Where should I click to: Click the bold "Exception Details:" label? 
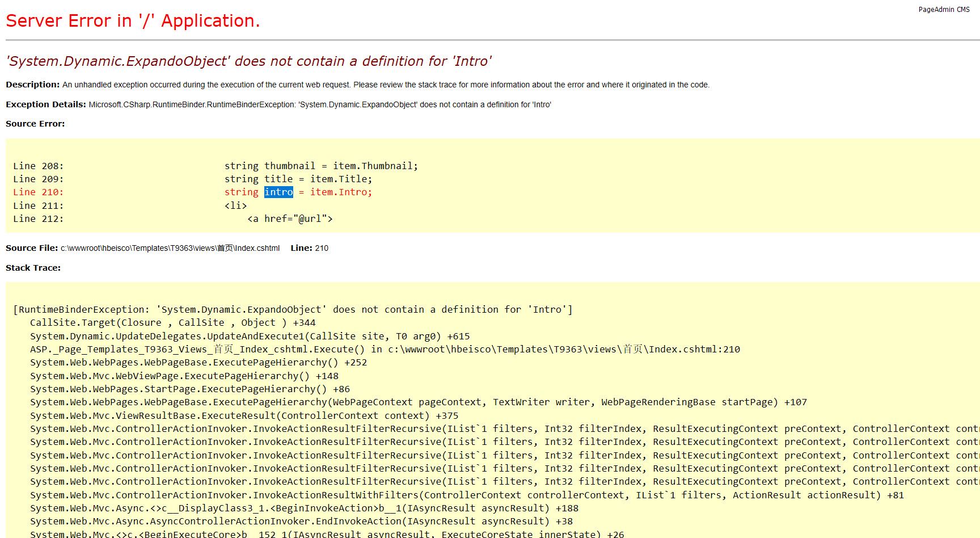(x=46, y=104)
